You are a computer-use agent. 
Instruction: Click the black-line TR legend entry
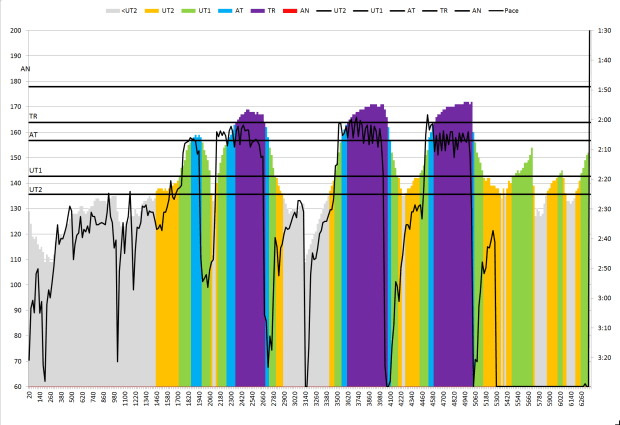[x=437, y=10]
